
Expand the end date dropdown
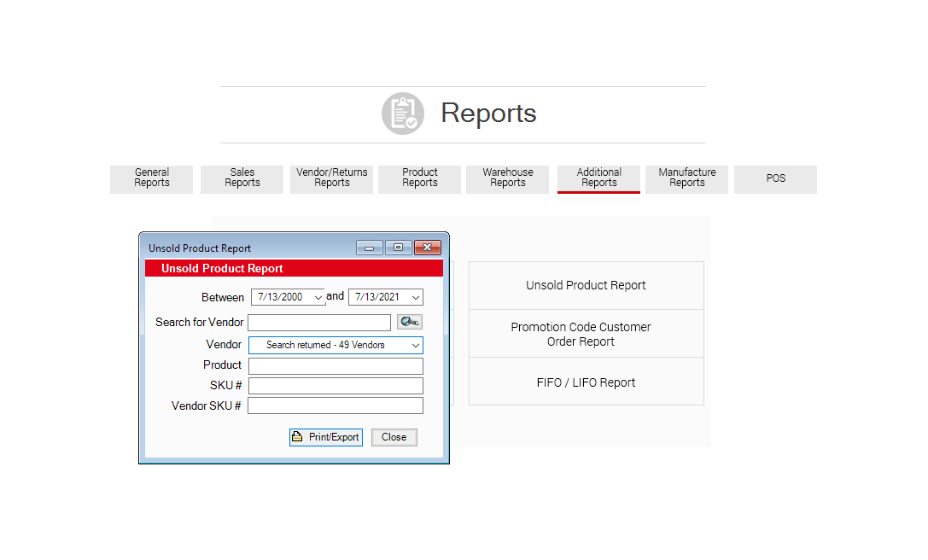pos(415,297)
